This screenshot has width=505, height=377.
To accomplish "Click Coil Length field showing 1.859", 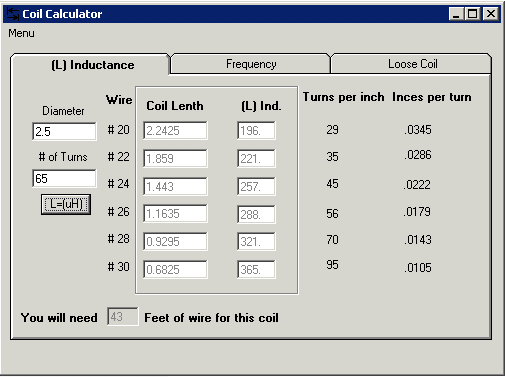I will point(175,158).
